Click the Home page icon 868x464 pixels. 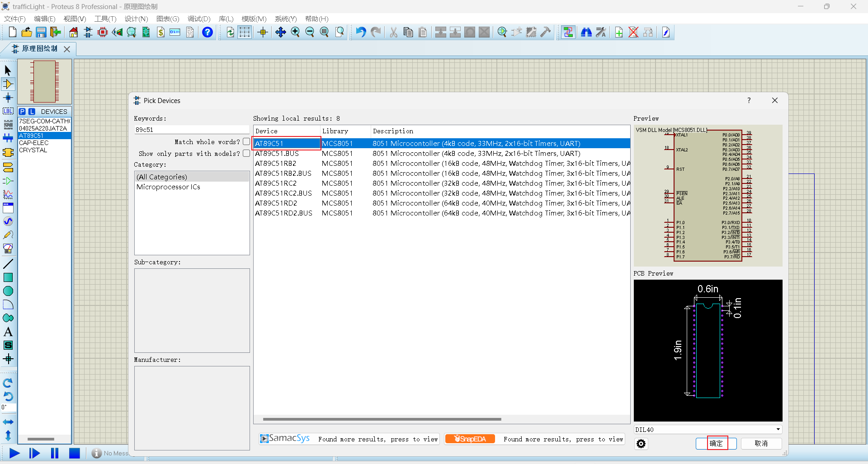[74, 32]
